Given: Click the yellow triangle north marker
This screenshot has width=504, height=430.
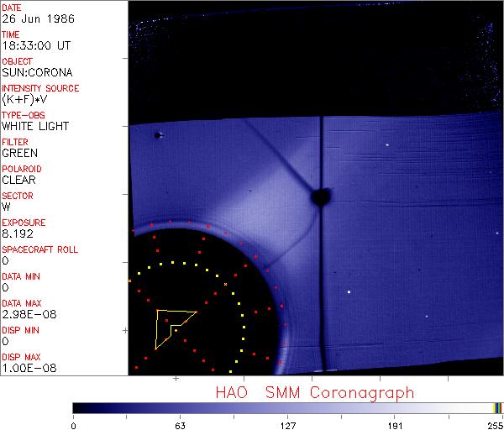Looking at the screenshot, I should pyautogui.click(x=171, y=324).
